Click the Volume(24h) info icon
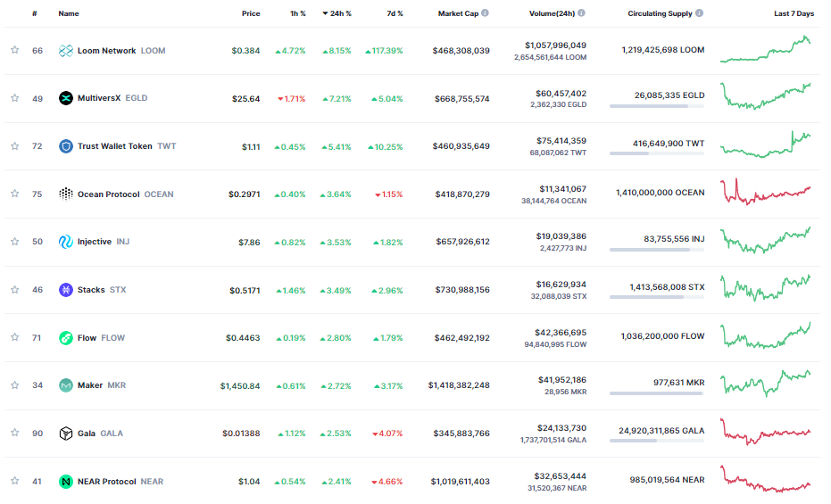The height and width of the screenshot is (504, 831). click(581, 13)
